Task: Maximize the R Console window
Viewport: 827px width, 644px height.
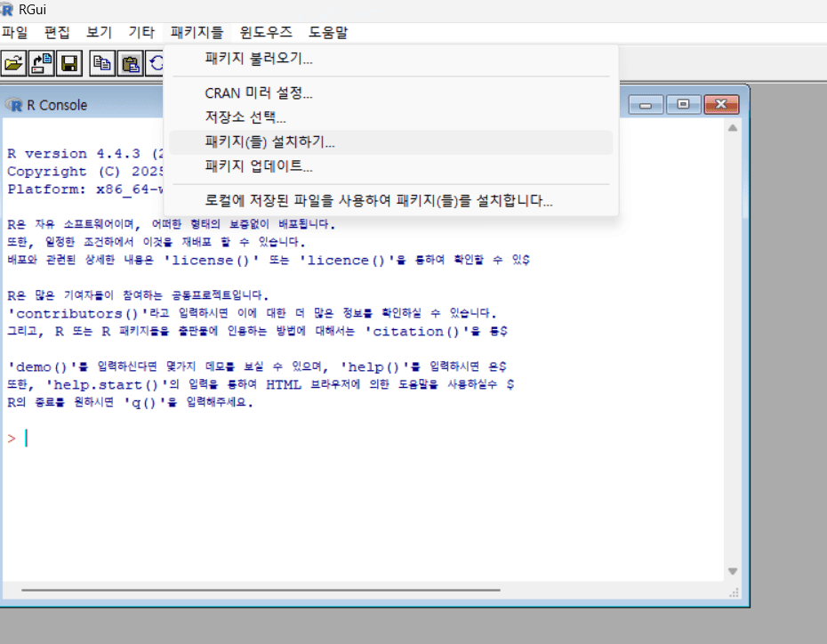Action: (x=683, y=105)
